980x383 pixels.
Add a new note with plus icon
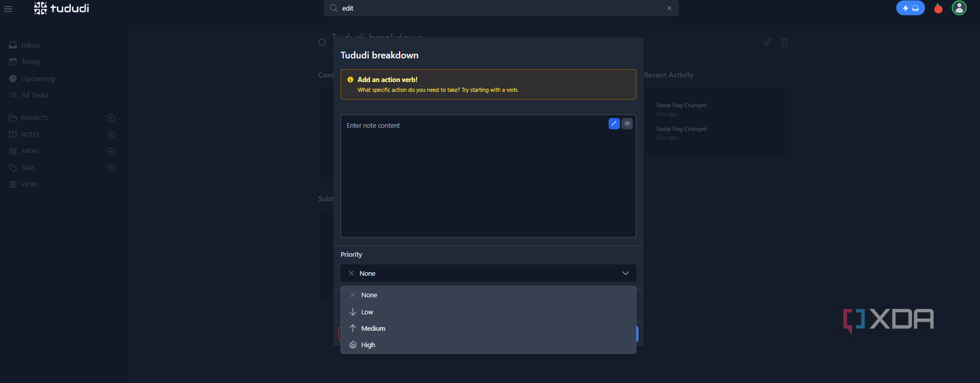point(111,135)
